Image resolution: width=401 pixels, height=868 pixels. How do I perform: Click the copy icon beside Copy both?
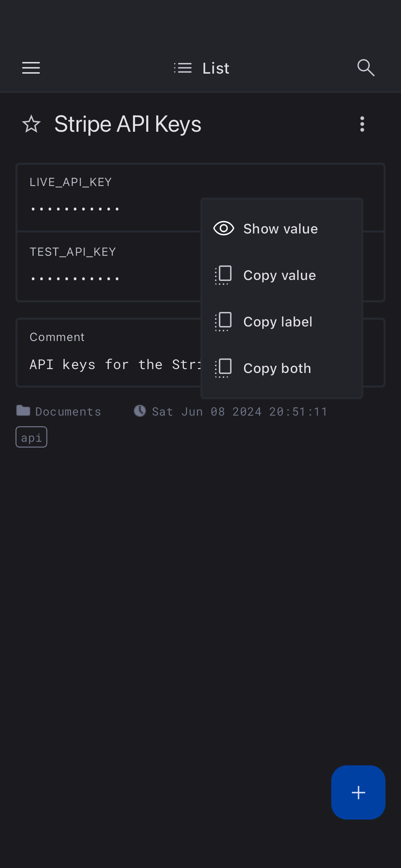pyautogui.click(x=223, y=368)
